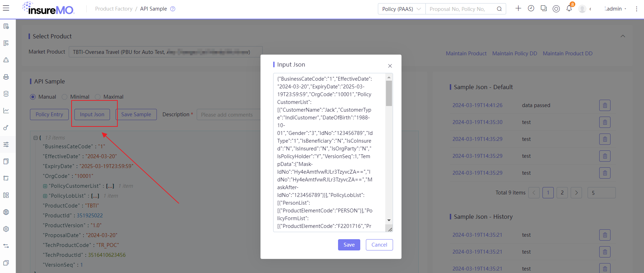Go to next page arrow
This screenshot has height=273, width=644.
pos(576,193)
